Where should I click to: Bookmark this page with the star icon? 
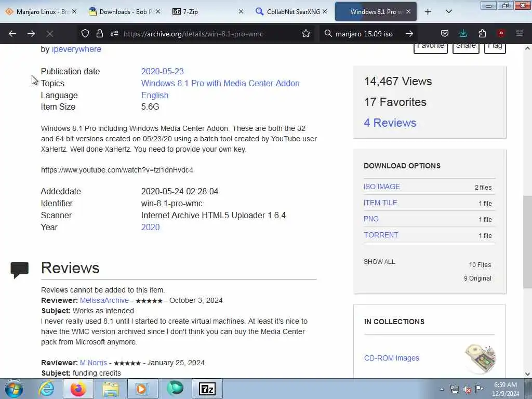click(305, 33)
